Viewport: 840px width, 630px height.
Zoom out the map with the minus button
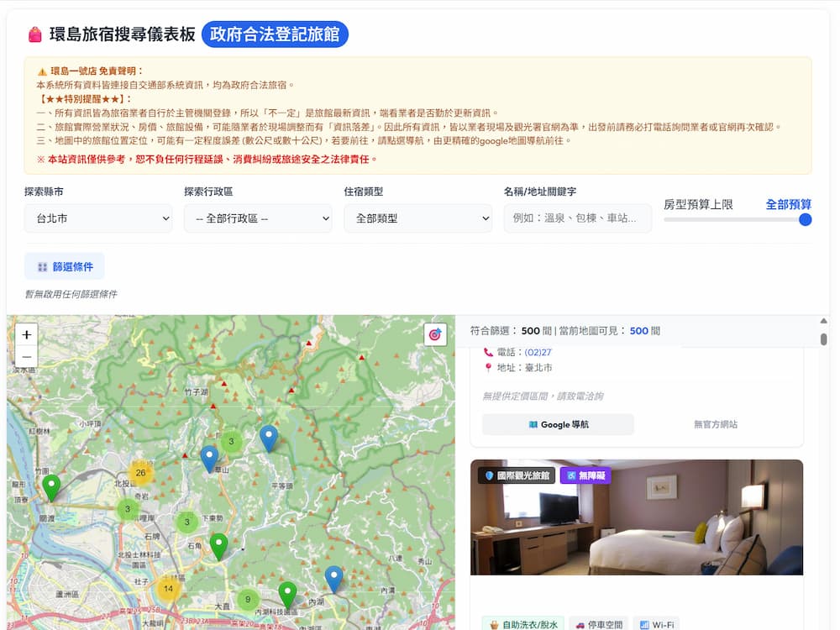[x=26, y=357]
